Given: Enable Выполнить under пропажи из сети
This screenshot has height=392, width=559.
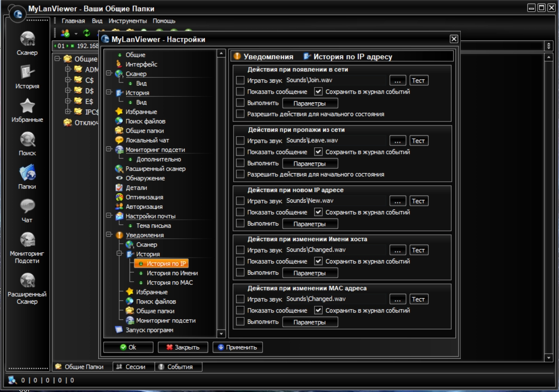Looking at the screenshot, I should click(240, 163).
